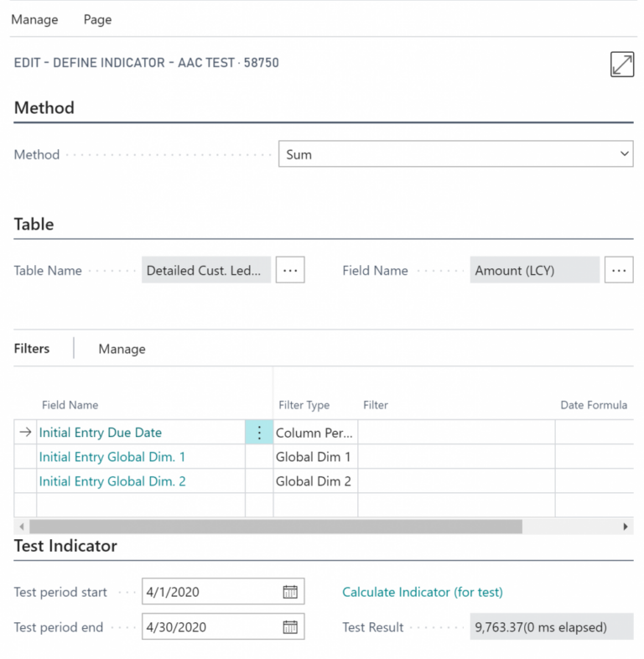Collapse the Method section heading
Viewport: 644px width, 659px height.
click(44, 107)
